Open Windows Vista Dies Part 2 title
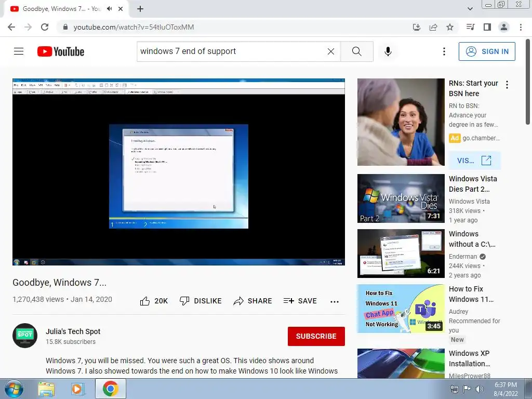 click(473, 184)
